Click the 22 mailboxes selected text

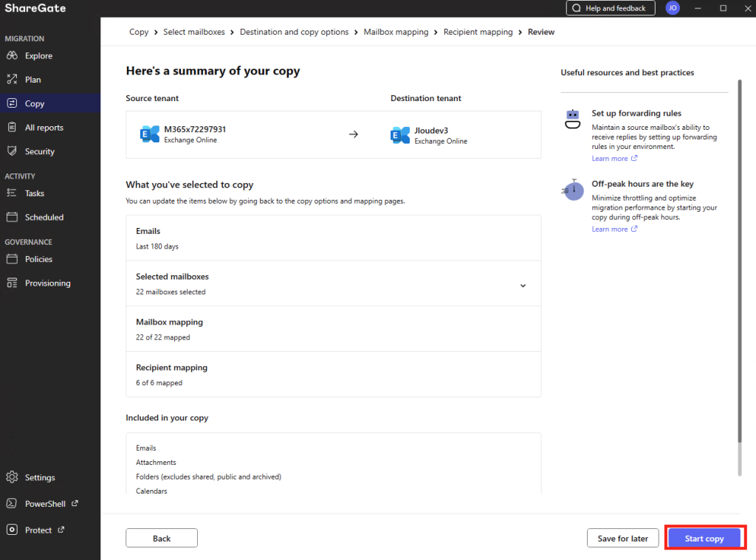171,292
